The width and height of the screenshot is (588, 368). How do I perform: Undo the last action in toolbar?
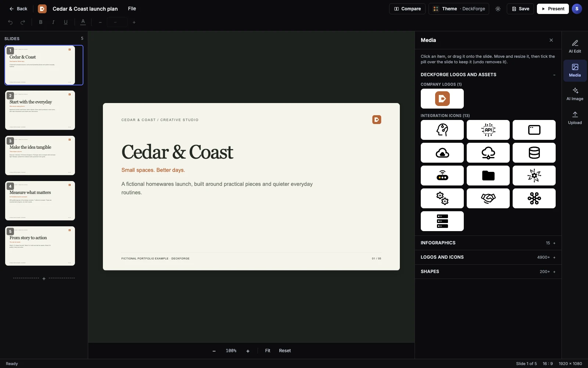point(10,22)
